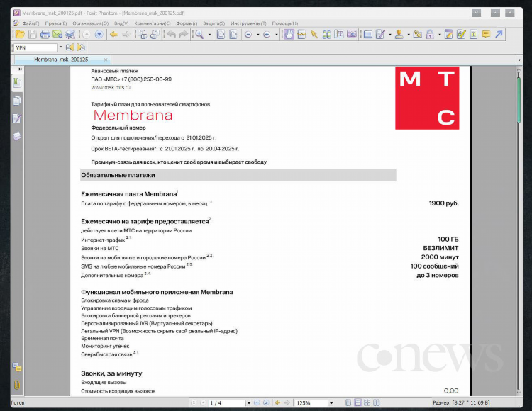Open the attachments panel paperclip icon

(x=17, y=385)
